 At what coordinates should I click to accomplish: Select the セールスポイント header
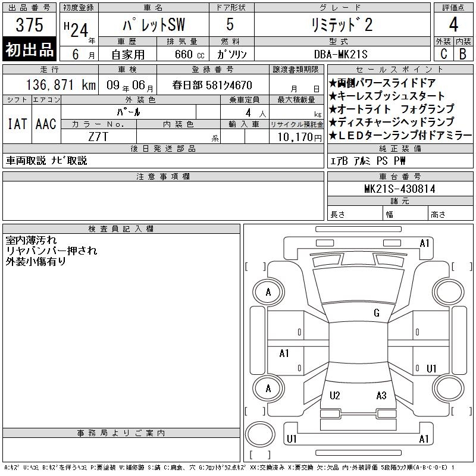(400, 70)
